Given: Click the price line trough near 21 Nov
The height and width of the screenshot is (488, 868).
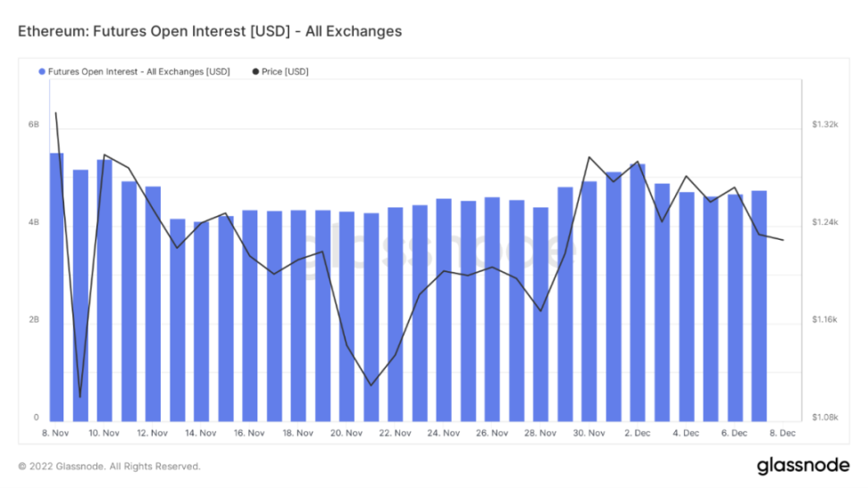Looking at the screenshot, I should point(371,385).
